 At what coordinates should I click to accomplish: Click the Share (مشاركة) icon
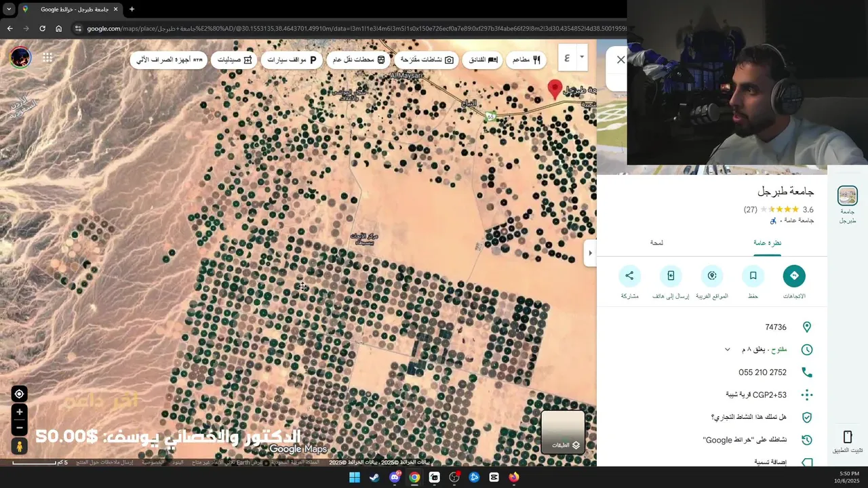pos(629,276)
